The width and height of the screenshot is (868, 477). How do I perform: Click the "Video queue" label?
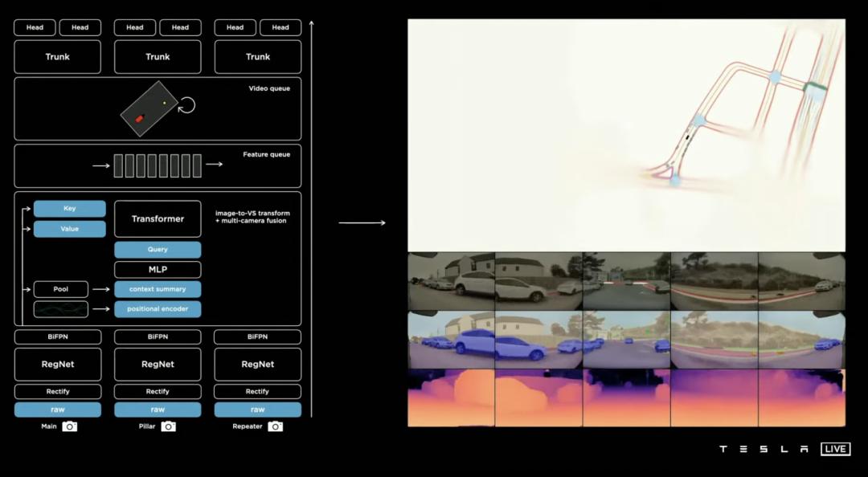coord(269,88)
